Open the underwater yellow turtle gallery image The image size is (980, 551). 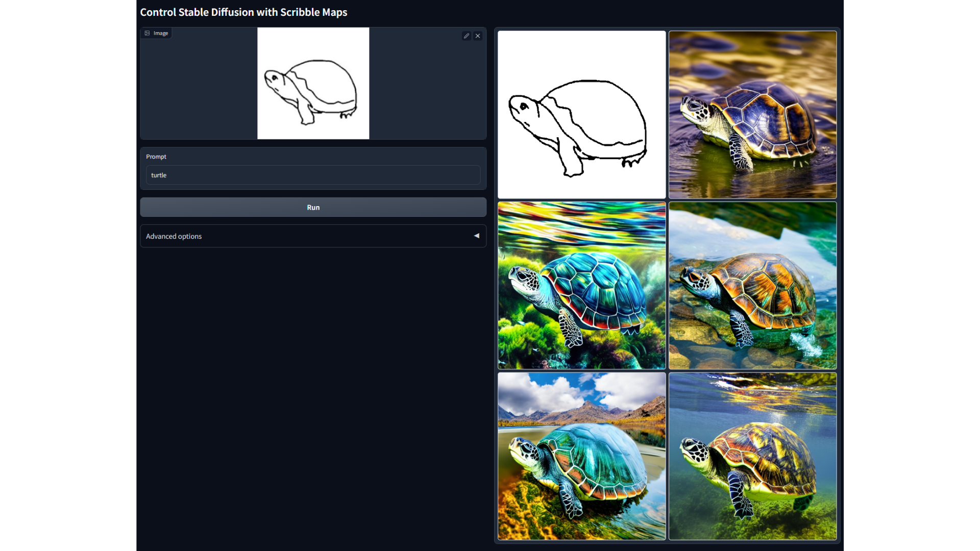coord(752,456)
